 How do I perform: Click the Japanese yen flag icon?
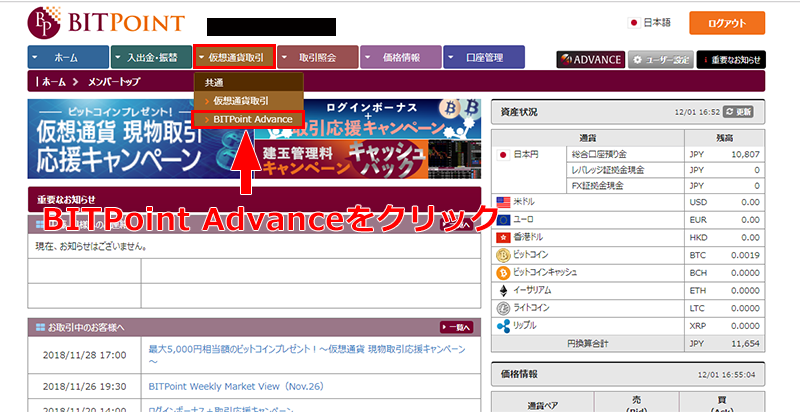[503, 154]
